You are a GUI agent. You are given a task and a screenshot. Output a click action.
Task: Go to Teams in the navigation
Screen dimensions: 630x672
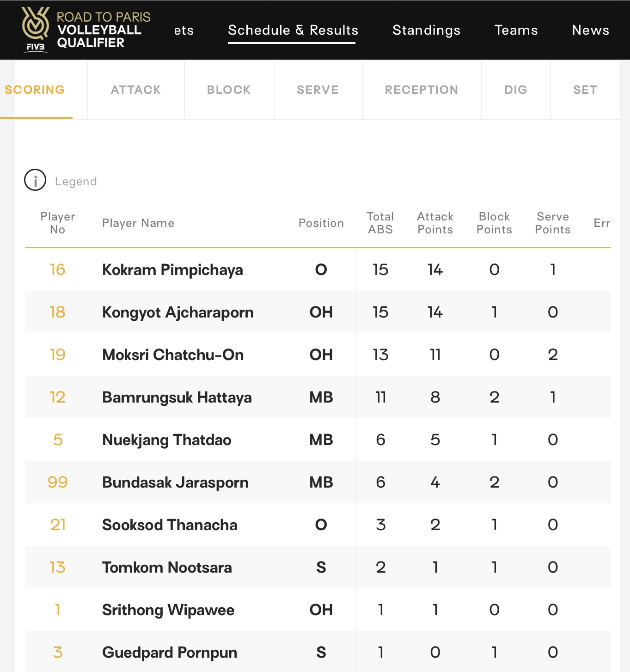click(x=516, y=30)
